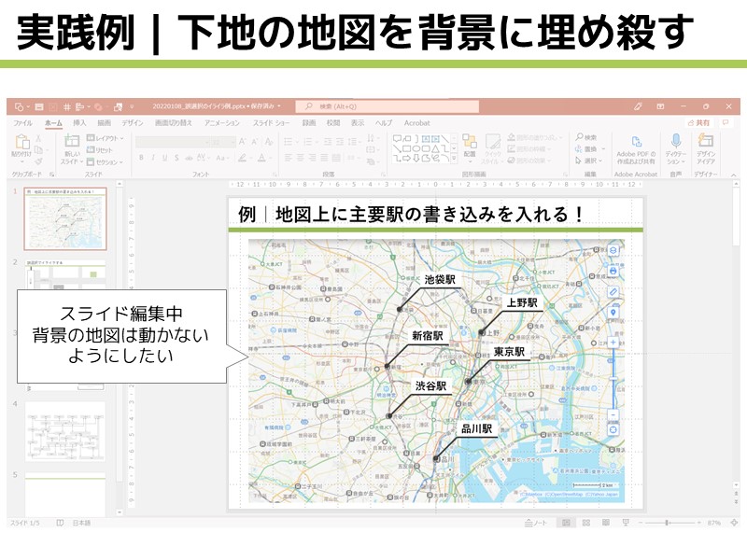Click the text highlight color pen
747x560 pixels.
pos(243,158)
